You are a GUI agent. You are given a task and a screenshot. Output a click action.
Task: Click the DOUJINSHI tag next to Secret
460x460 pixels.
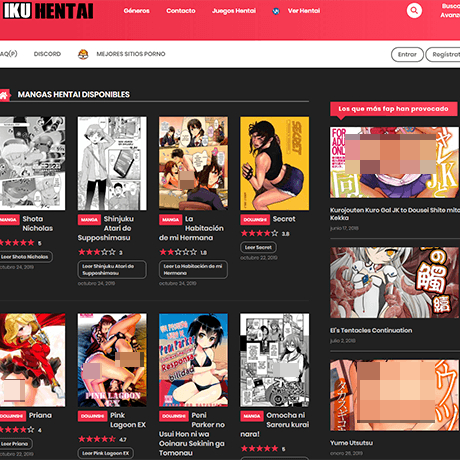coord(255,220)
